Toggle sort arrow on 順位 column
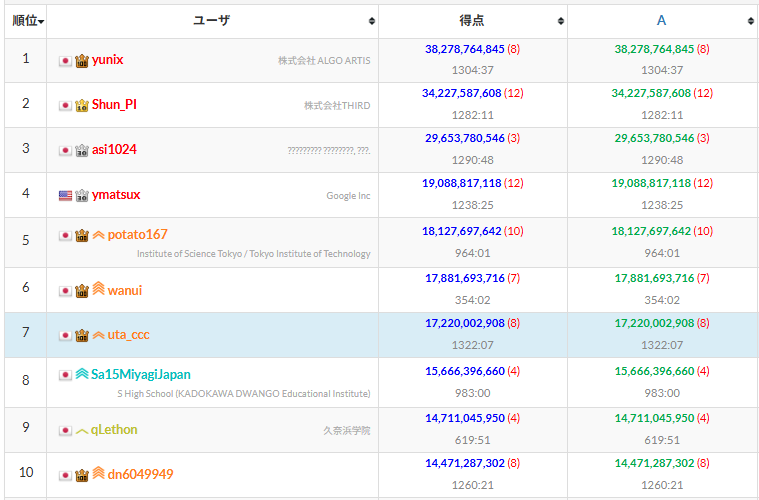Viewport: 759px width, 500px height. [41, 21]
